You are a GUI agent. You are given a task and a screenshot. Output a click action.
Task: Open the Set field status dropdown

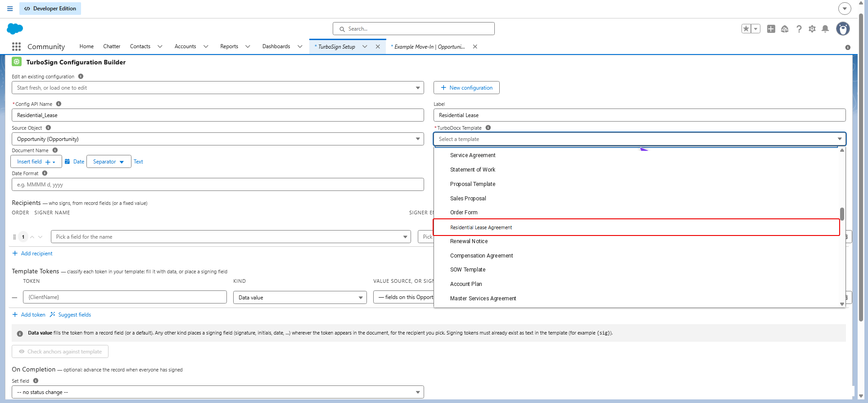[x=218, y=392]
